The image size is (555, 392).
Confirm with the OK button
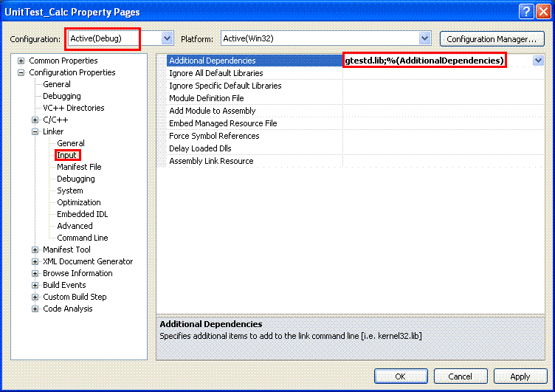click(401, 376)
